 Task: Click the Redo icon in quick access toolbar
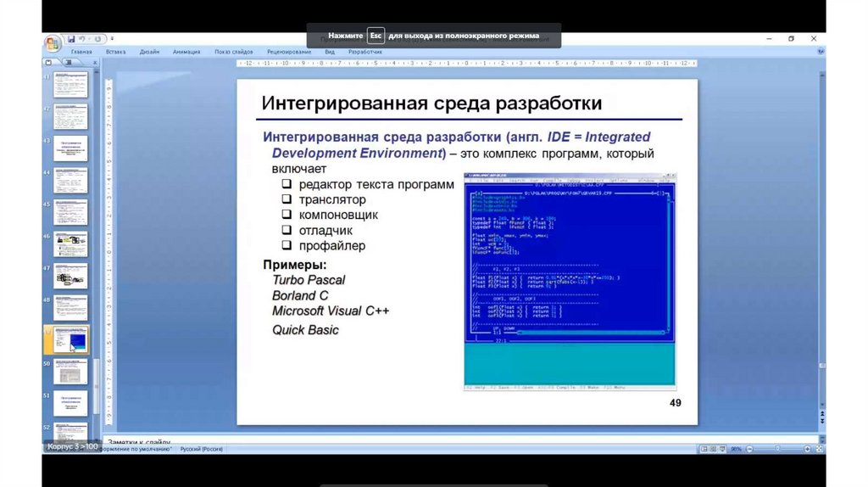pos(97,39)
